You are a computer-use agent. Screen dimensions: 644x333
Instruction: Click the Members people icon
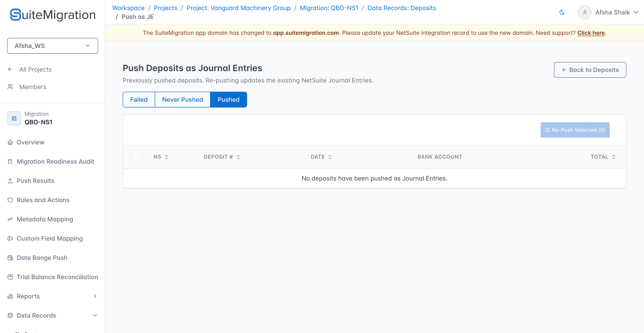tap(10, 87)
